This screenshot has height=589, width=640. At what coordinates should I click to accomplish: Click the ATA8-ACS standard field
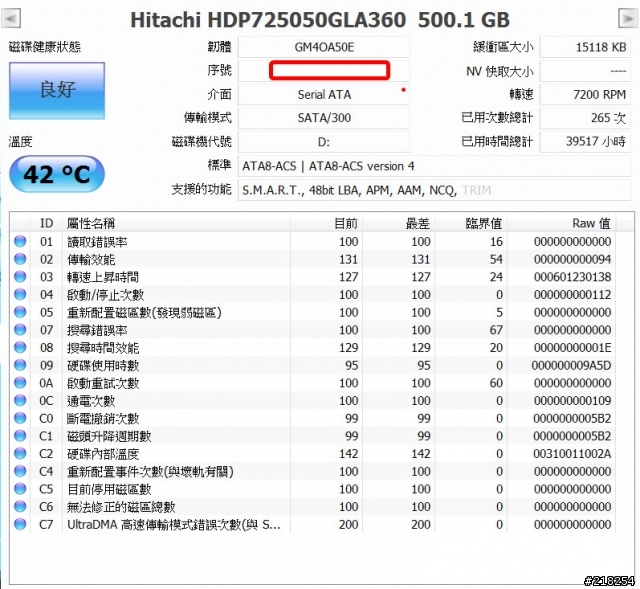tap(434, 166)
